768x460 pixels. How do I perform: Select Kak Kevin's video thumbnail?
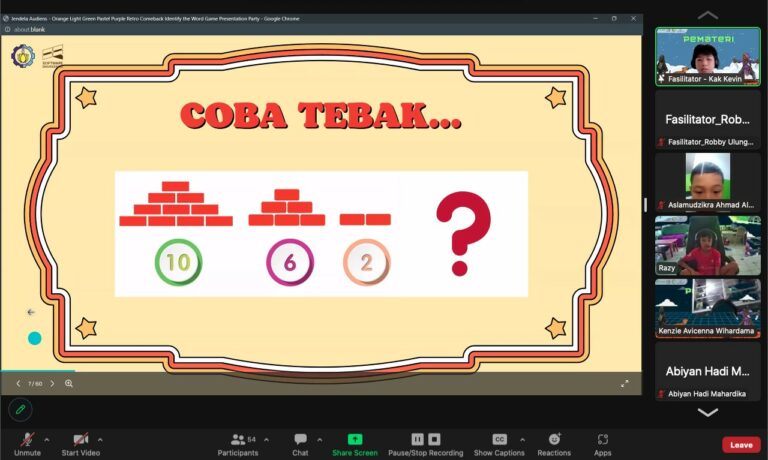(x=707, y=56)
